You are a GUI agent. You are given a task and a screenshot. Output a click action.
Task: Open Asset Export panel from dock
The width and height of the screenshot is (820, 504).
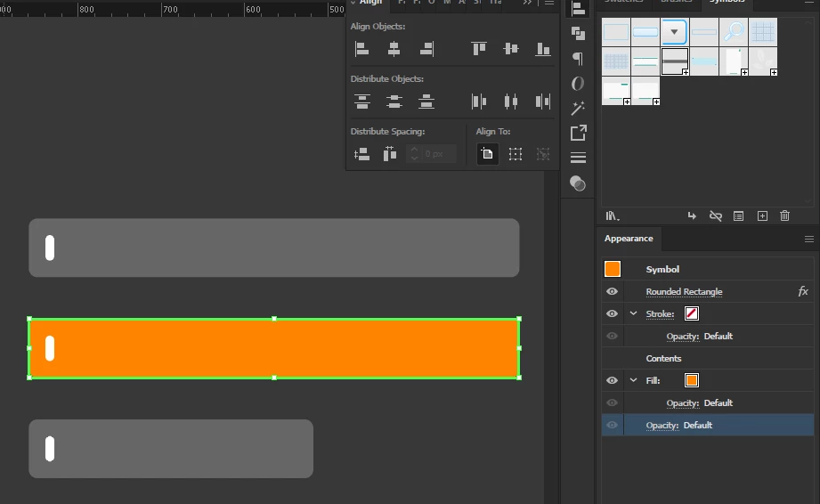point(578,133)
